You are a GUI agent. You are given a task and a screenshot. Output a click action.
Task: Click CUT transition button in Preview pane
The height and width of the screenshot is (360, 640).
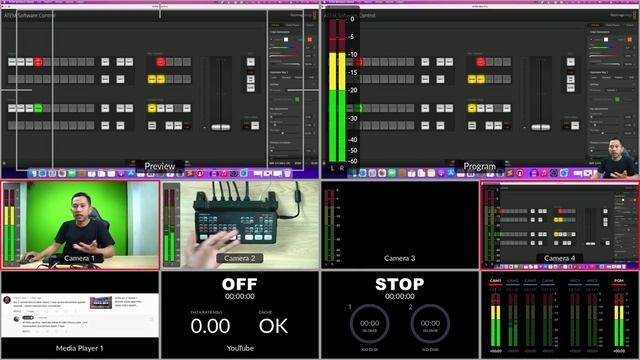(169, 125)
